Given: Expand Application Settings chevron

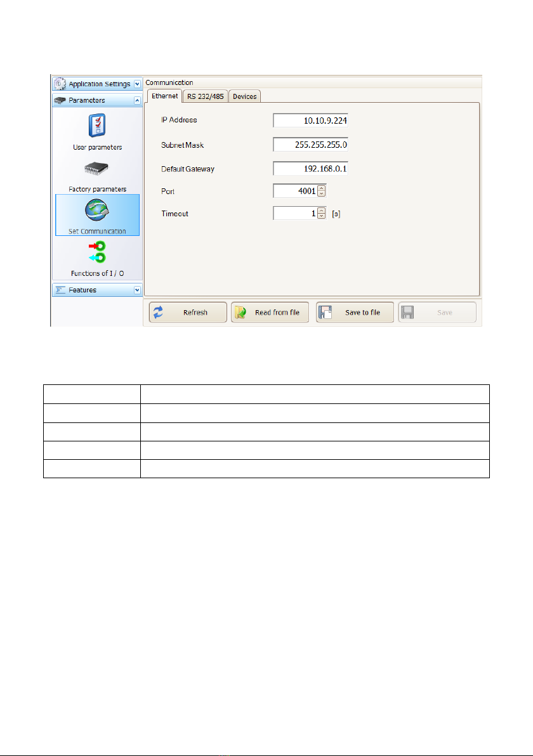Looking at the screenshot, I should (x=137, y=84).
